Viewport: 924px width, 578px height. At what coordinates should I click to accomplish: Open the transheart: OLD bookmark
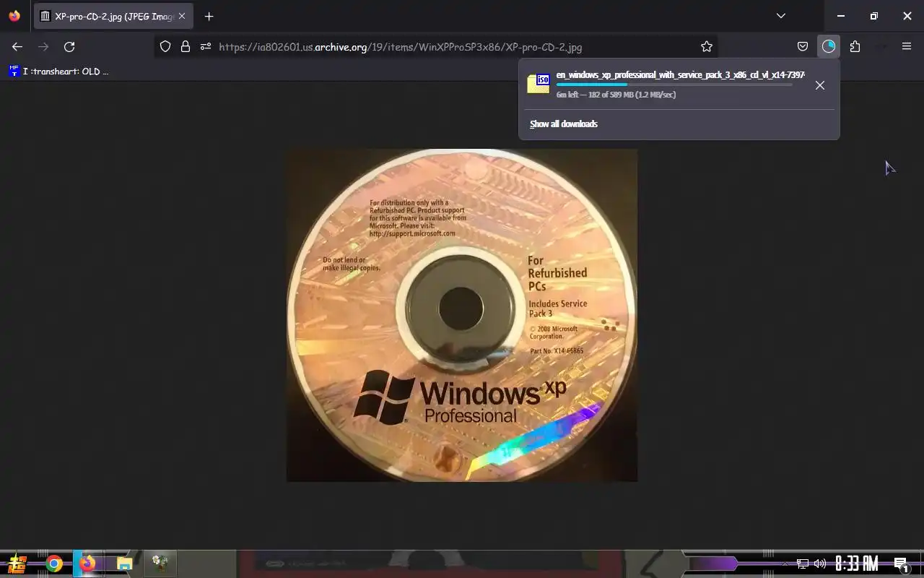coord(58,71)
